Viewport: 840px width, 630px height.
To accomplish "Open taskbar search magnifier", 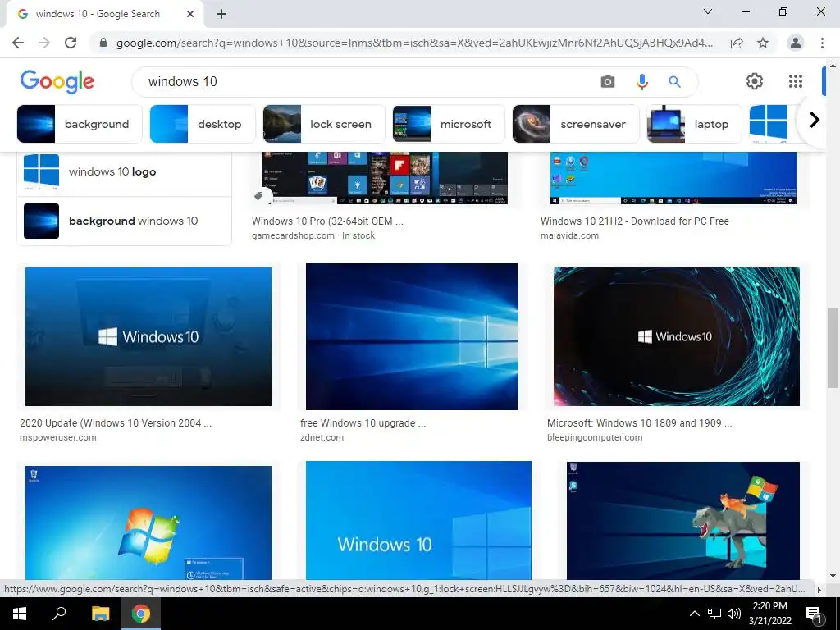I will point(59,614).
